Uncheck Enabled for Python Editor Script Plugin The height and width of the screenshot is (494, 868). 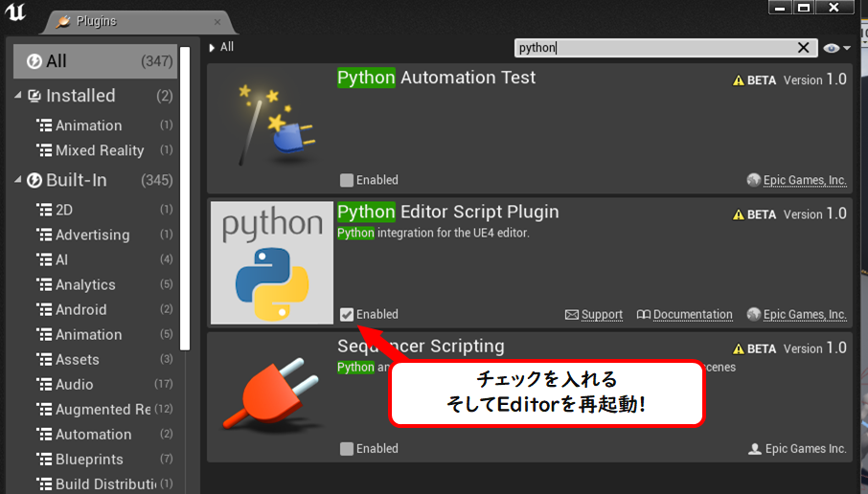click(x=347, y=314)
